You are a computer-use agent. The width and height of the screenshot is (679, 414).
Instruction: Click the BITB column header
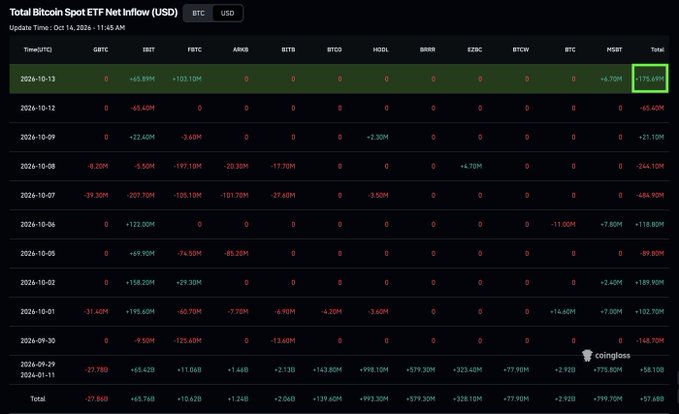tap(288, 49)
